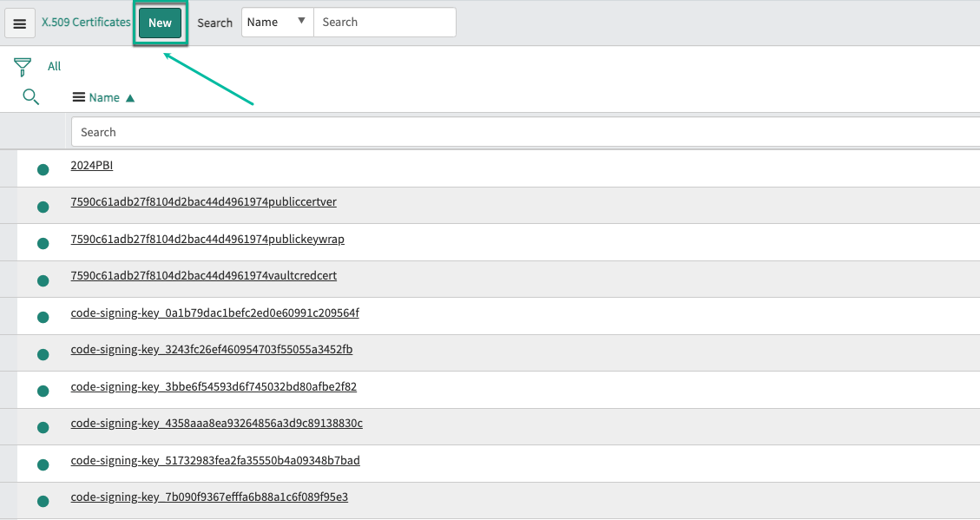Focus the Name column Search filter field
This screenshot has width=980, height=520.
click(521, 132)
